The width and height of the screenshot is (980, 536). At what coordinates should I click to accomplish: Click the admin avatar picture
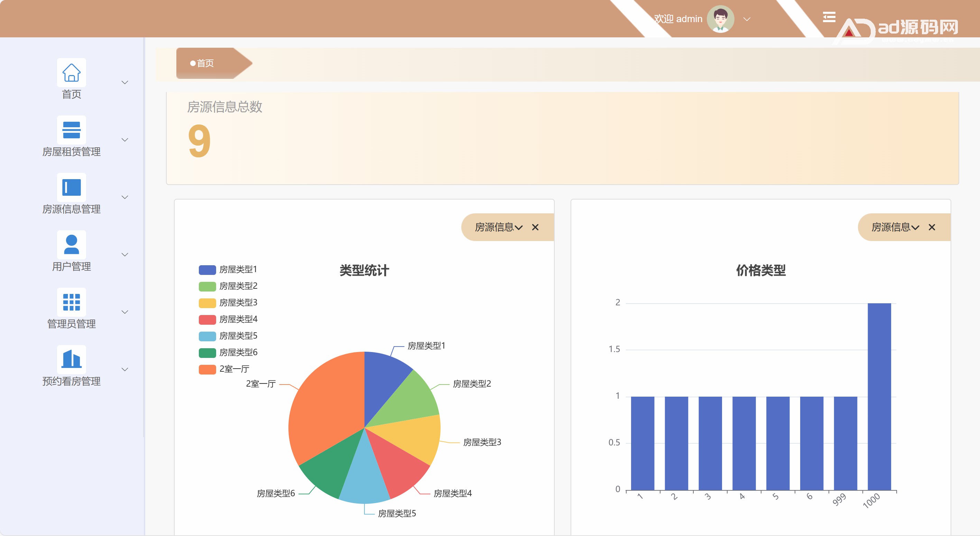coord(720,19)
